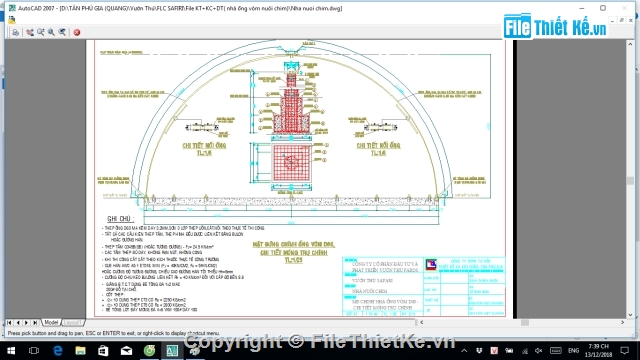
Task: Open Microsoft Store from the taskbar
Action: pyautogui.click(x=103, y=351)
